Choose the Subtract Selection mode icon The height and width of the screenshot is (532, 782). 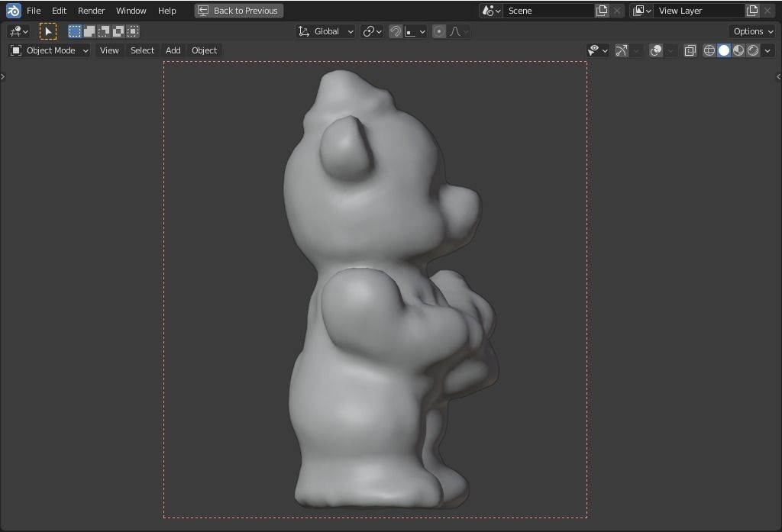[x=104, y=31]
